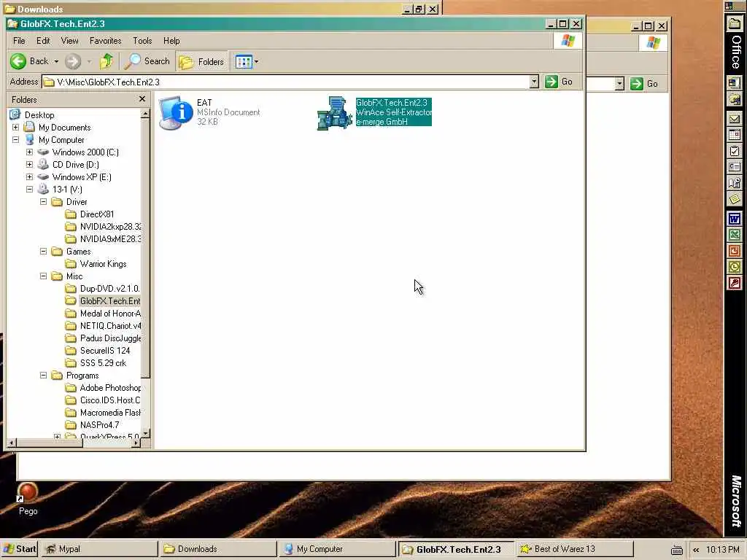Select the Padus DiscJuggler folder

point(110,338)
